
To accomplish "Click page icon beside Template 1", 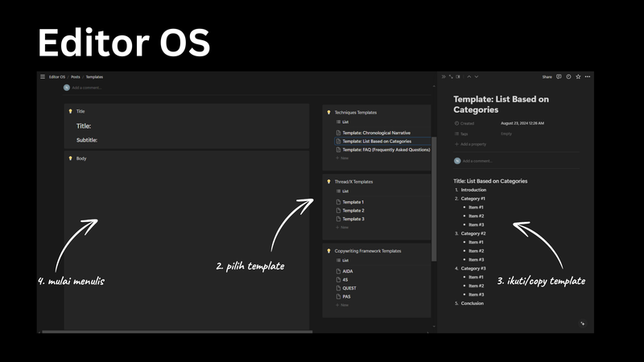I will point(338,202).
